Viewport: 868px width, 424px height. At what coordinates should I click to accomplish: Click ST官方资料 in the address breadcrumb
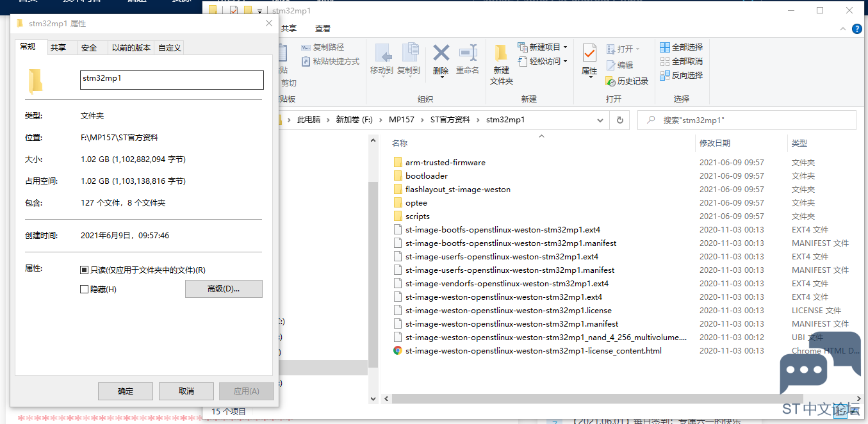pos(450,120)
